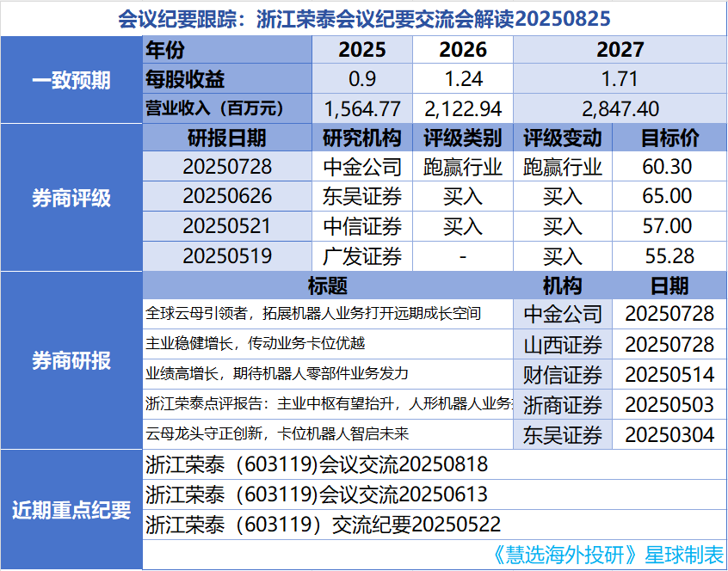
Task: Select the 券商研报 section label
Action: coord(71,360)
